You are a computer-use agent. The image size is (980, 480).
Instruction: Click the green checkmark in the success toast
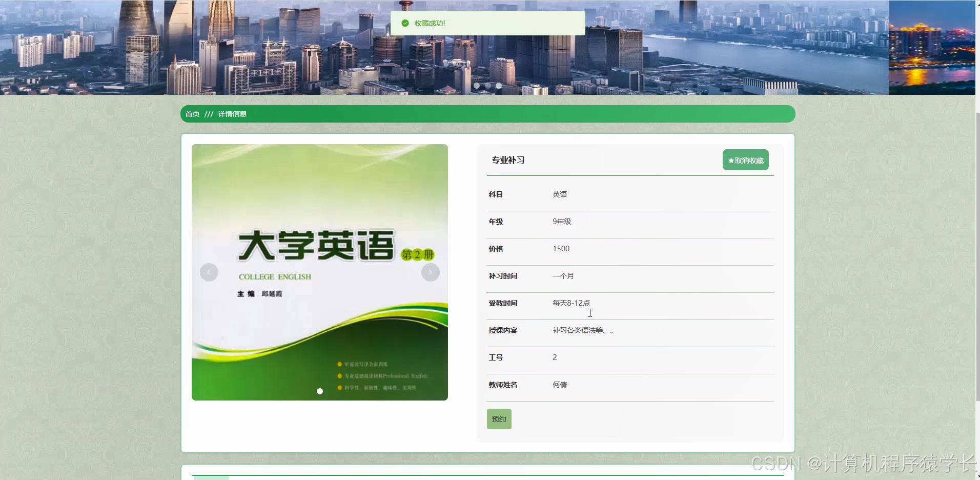coord(405,23)
